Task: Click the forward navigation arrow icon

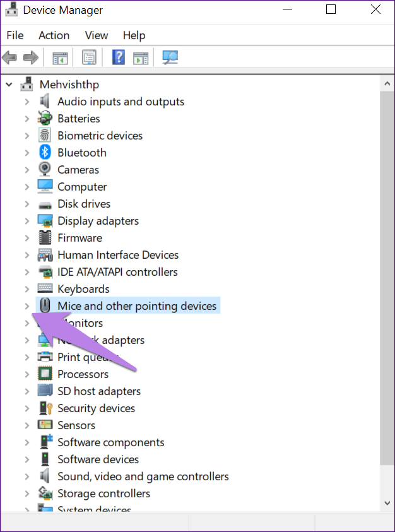Action: click(x=30, y=57)
